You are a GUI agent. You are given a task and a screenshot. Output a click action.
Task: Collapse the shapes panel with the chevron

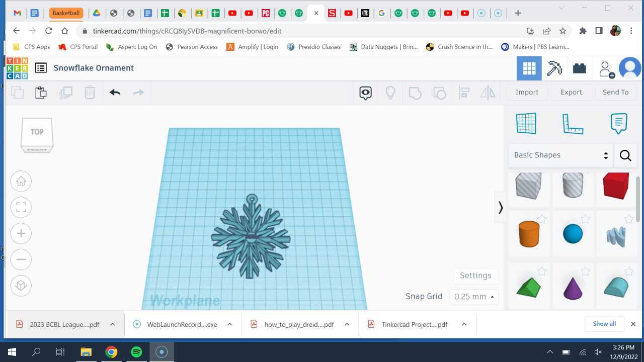point(500,207)
